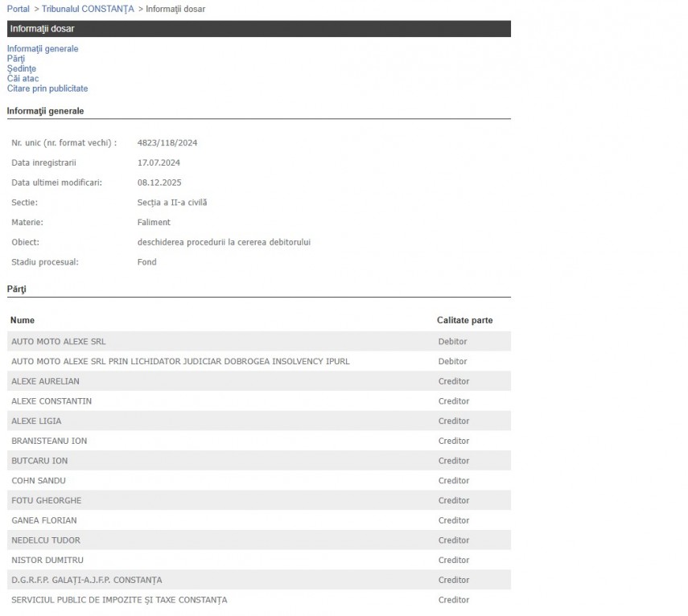The height and width of the screenshot is (616, 688).
Task: Jump to Informații generale anchor link
Action: click(43, 49)
